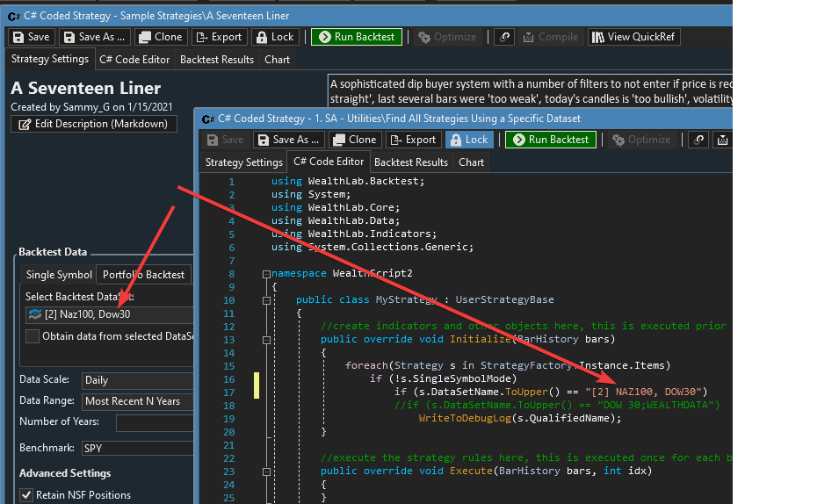
Task: Uncheck Retain NSF Positions
Action: 26,495
